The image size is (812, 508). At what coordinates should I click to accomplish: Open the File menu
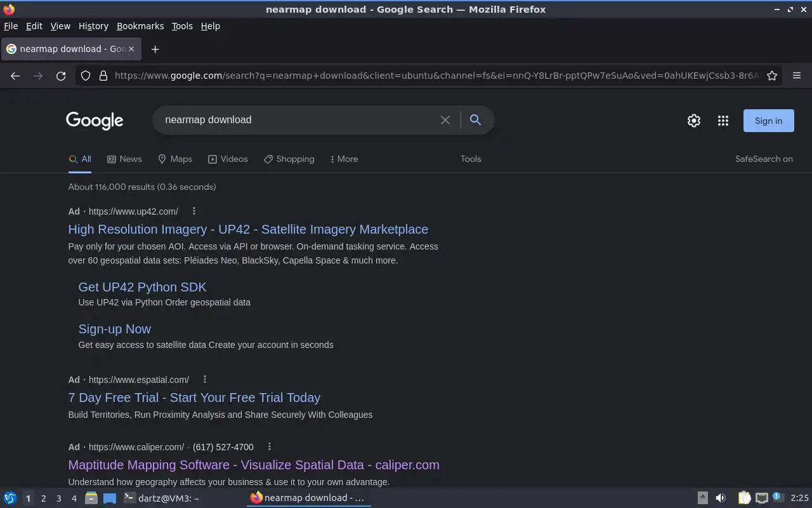point(11,26)
